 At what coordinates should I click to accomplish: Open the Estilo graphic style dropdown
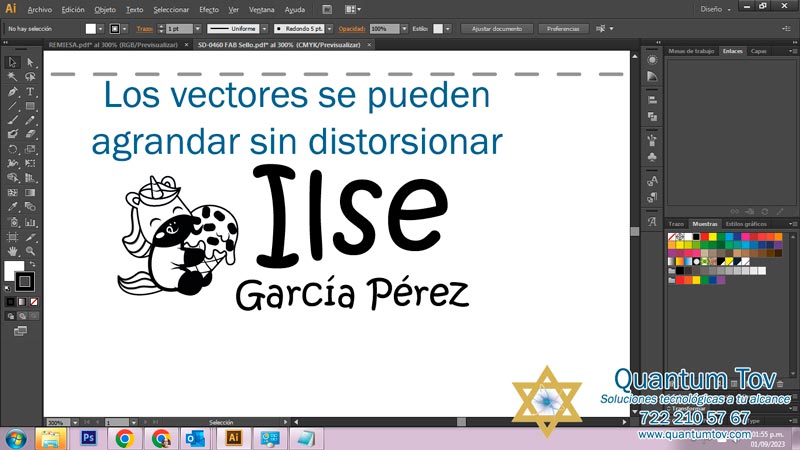447,29
